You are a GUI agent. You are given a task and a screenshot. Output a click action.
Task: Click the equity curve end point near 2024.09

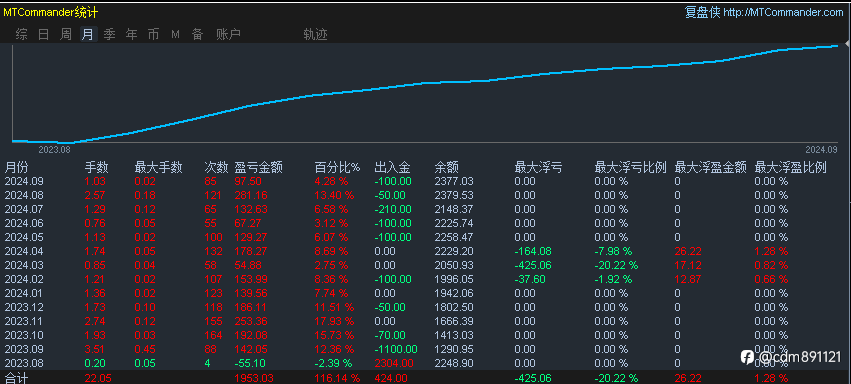(837, 46)
